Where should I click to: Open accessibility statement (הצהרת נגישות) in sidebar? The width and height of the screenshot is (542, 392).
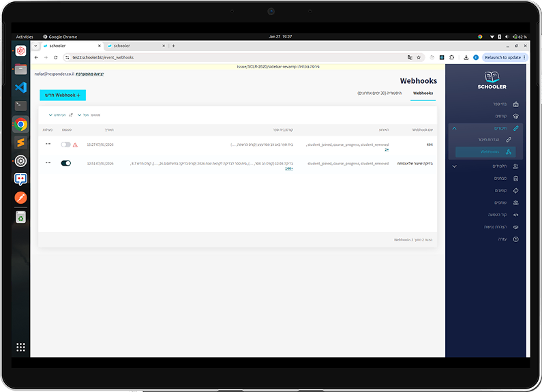pos(501,227)
